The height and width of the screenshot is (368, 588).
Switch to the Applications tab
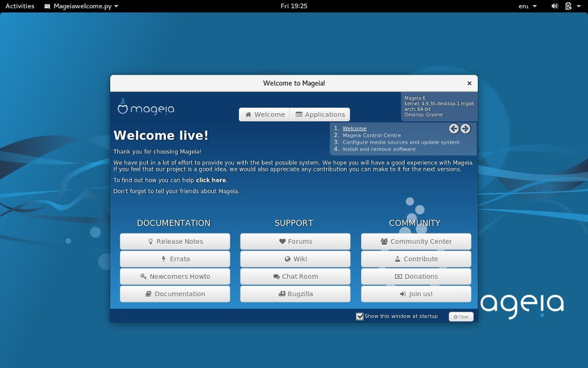320,114
